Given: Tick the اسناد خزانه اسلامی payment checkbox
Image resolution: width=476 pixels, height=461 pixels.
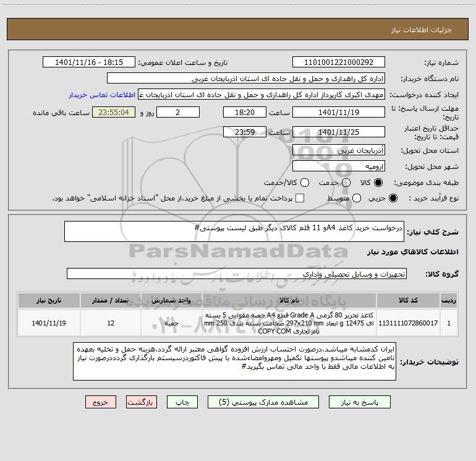Looking at the screenshot, I should click(300, 198).
